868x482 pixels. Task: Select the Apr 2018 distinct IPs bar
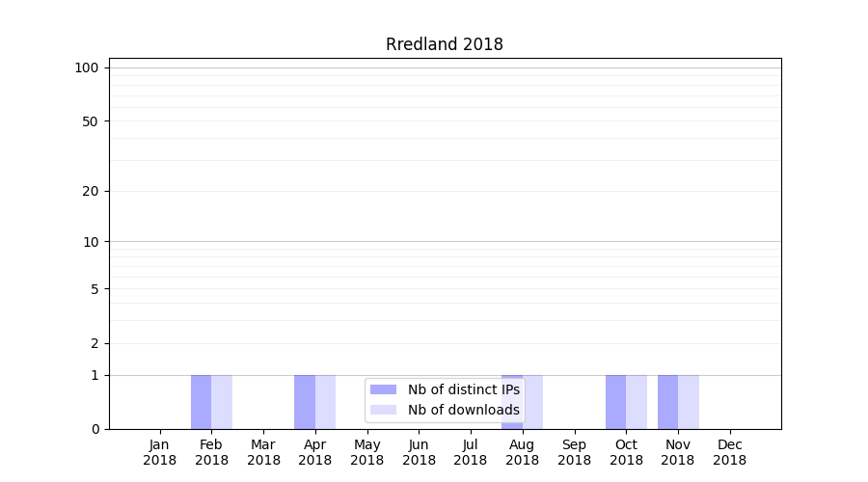tap(305, 402)
